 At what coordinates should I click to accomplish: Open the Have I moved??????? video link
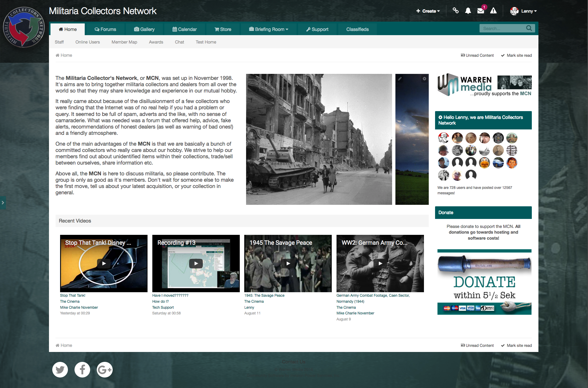pyautogui.click(x=170, y=296)
